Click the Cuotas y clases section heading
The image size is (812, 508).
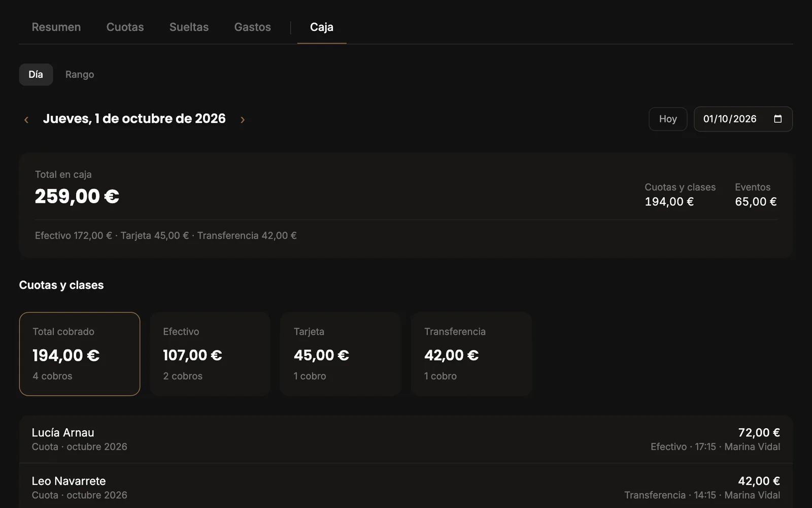tap(61, 285)
